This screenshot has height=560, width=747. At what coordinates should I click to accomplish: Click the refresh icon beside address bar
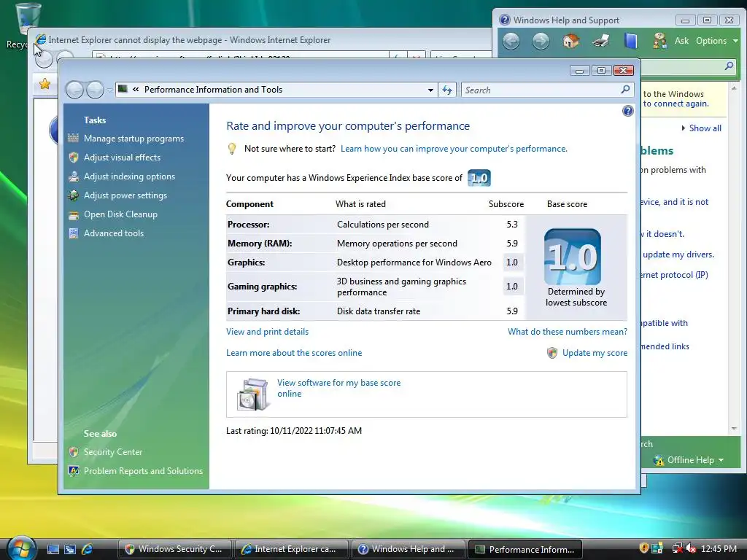coord(447,90)
